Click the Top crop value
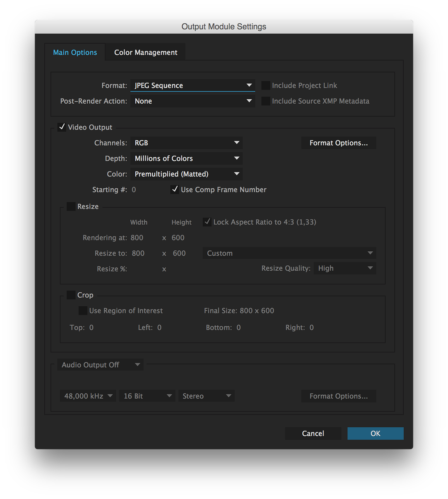The width and height of the screenshot is (448, 499). point(92,328)
